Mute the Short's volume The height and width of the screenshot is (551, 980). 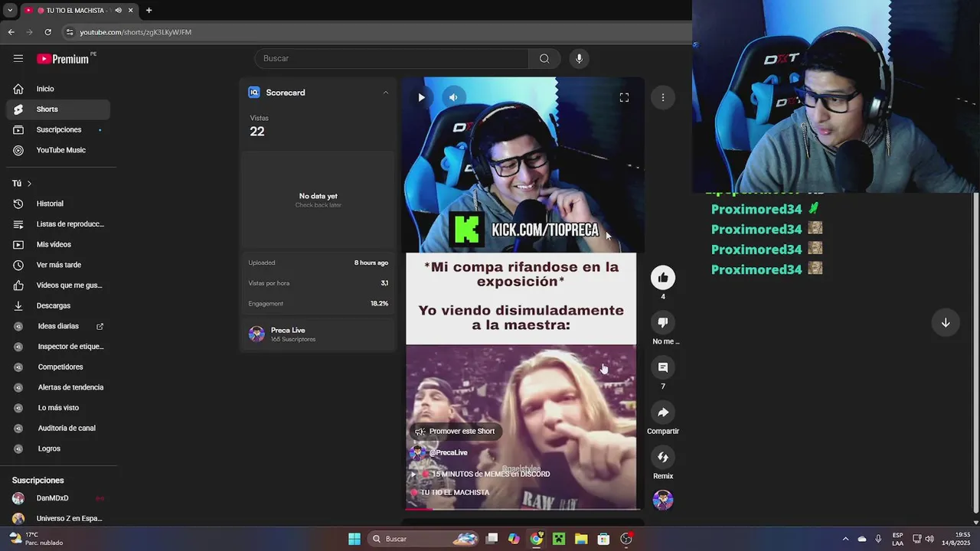[x=453, y=97]
